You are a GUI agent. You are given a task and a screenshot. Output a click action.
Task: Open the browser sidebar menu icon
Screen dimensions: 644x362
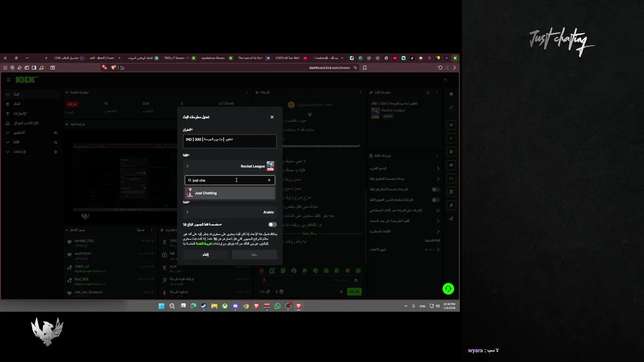6,68
